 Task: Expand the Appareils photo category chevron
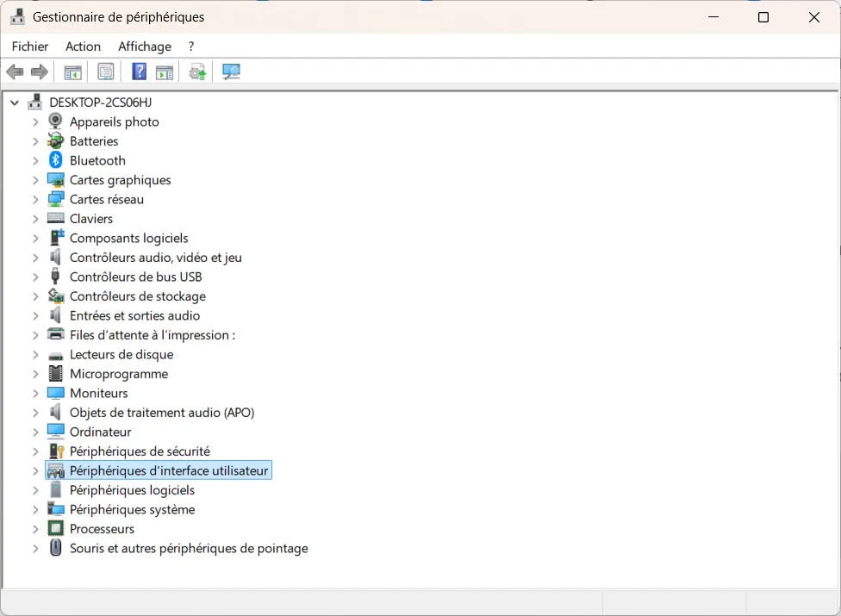tap(35, 121)
